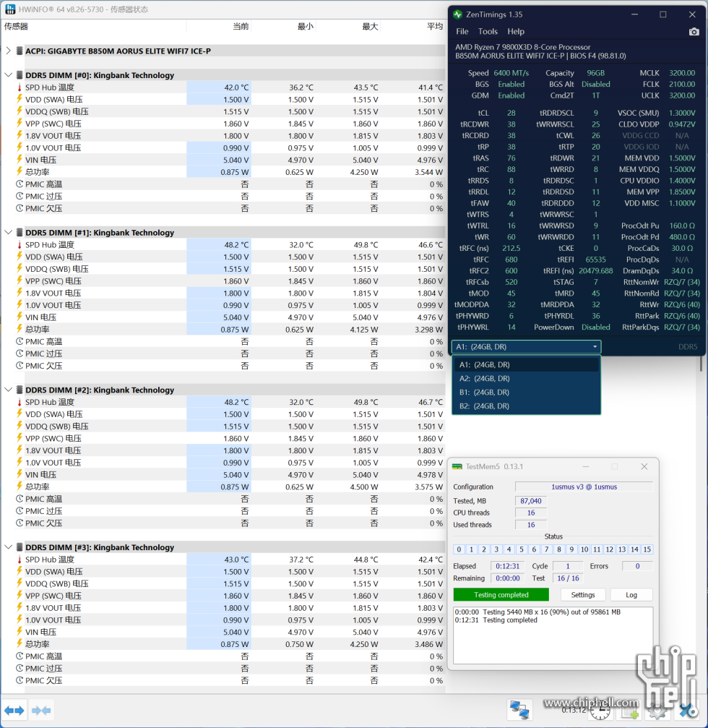Open the Help menu in ZenTimings
Viewport: 708px width, 728px height.
pyautogui.click(x=515, y=32)
